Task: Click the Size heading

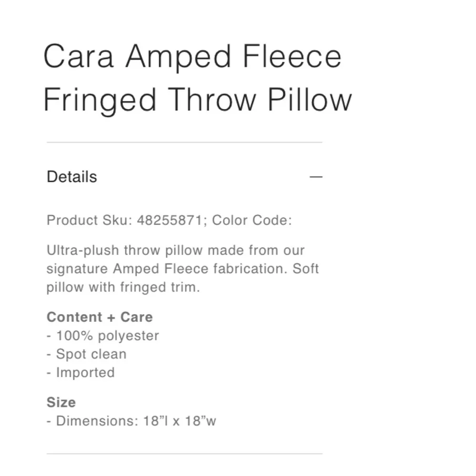Action: click(61, 402)
